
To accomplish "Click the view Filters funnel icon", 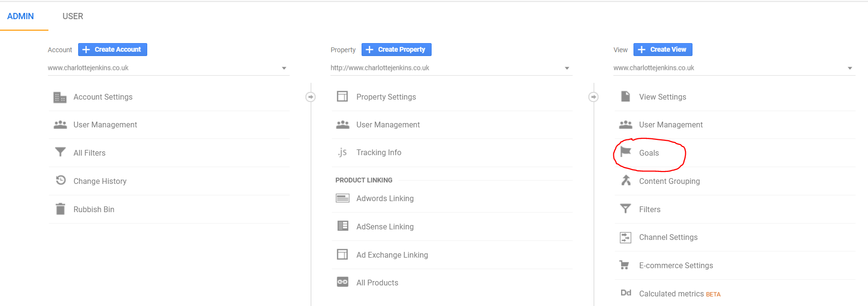I will tap(625, 209).
